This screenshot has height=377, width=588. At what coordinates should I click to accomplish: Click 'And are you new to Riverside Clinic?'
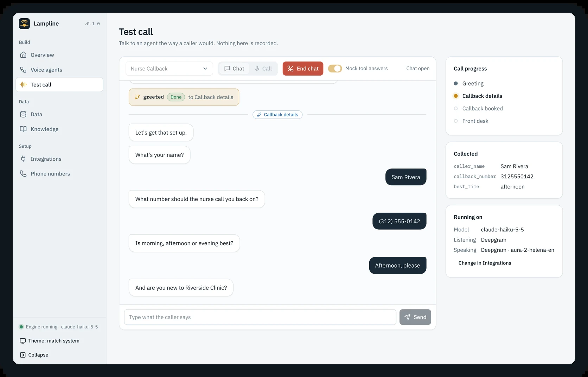(x=181, y=288)
